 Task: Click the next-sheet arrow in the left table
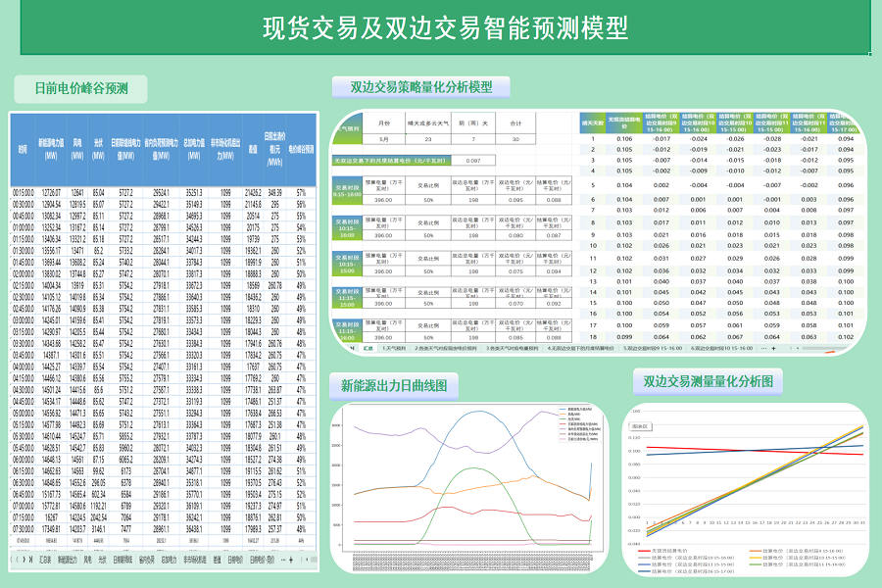23,559
